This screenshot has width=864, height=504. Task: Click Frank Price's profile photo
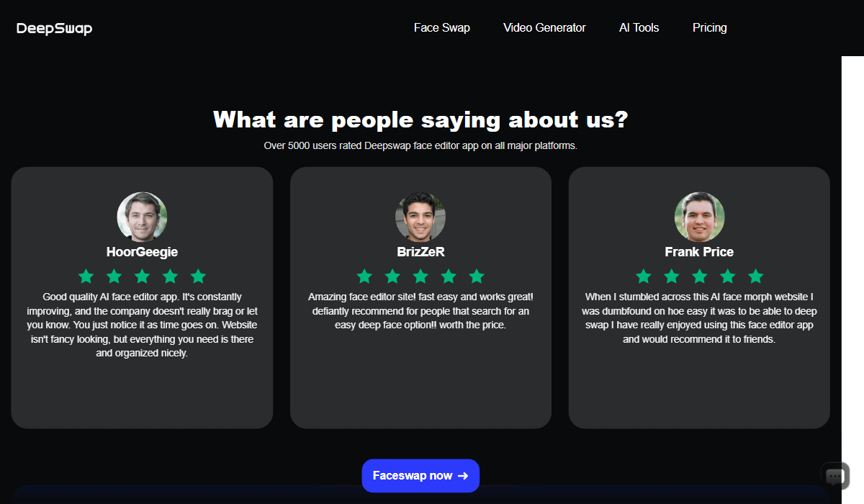(x=699, y=217)
